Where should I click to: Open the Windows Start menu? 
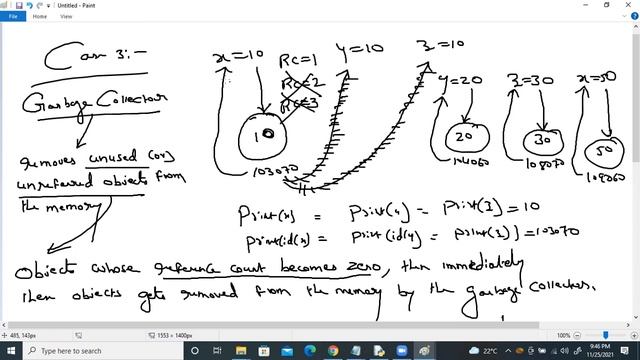(x=11, y=351)
